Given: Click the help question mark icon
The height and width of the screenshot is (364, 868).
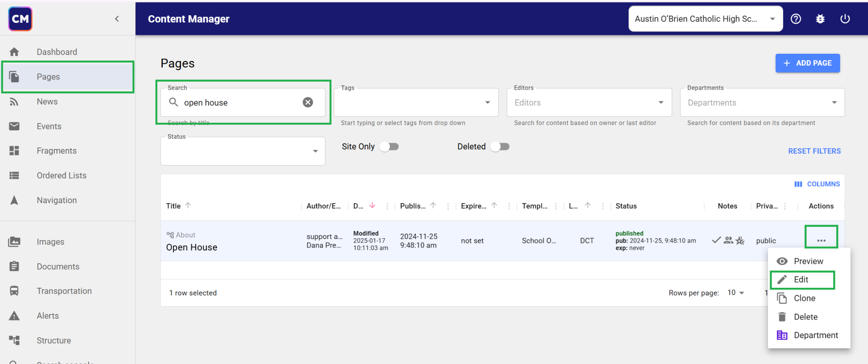Looking at the screenshot, I should 796,19.
